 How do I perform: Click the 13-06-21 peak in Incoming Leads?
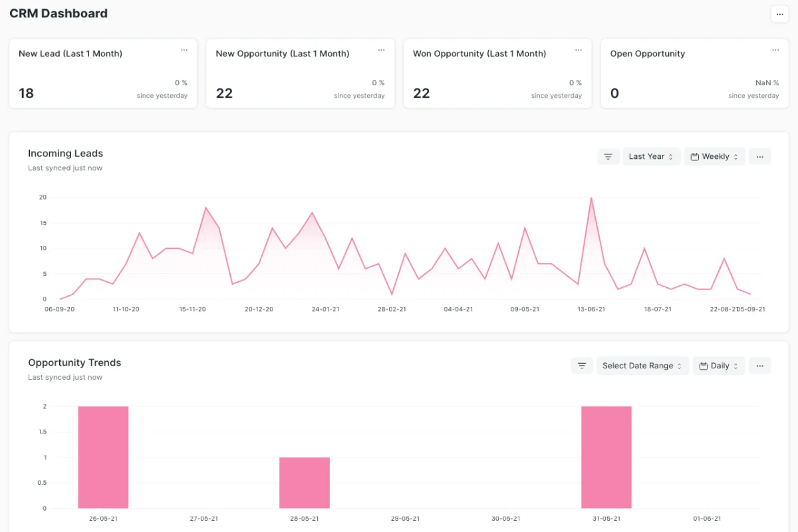coord(591,198)
